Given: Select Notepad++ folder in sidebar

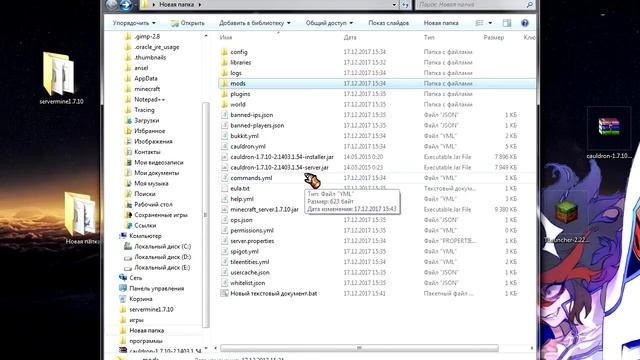Looking at the screenshot, I should coord(149,100).
